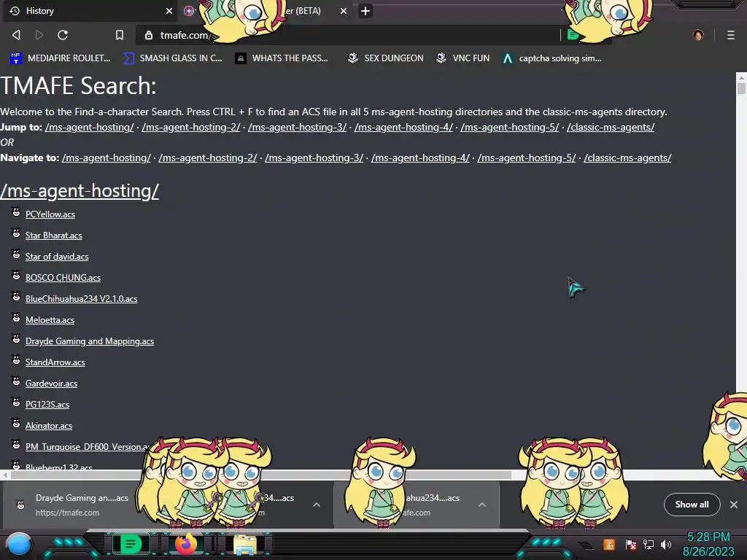
Task: Click agent icon beside Meloetta.acs
Action: 16,318
